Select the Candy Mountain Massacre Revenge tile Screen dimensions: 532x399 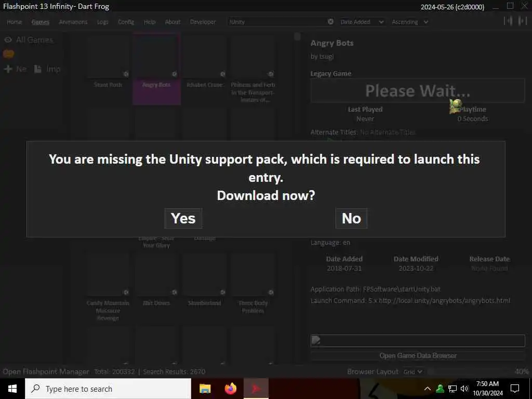(108, 287)
